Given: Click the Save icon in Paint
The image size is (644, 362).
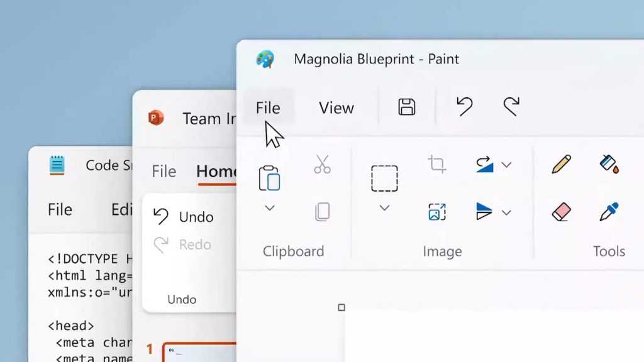Looking at the screenshot, I should click(407, 107).
